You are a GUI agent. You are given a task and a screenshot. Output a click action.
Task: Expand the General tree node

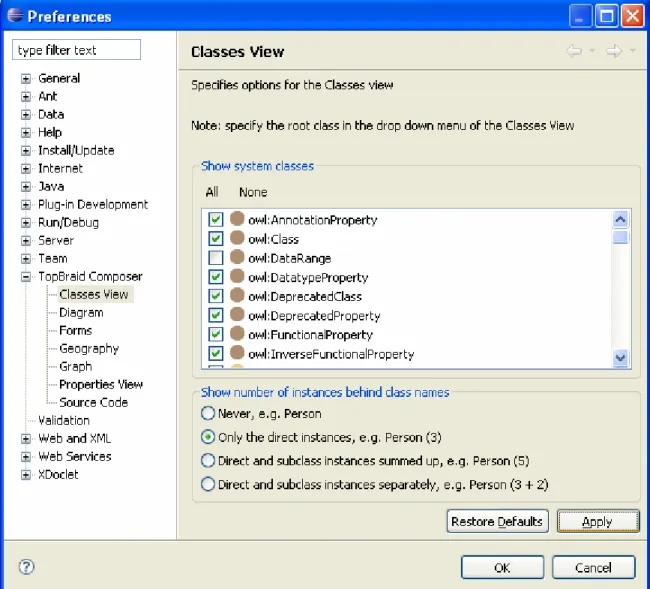pyautogui.click(x=26, y=78)
